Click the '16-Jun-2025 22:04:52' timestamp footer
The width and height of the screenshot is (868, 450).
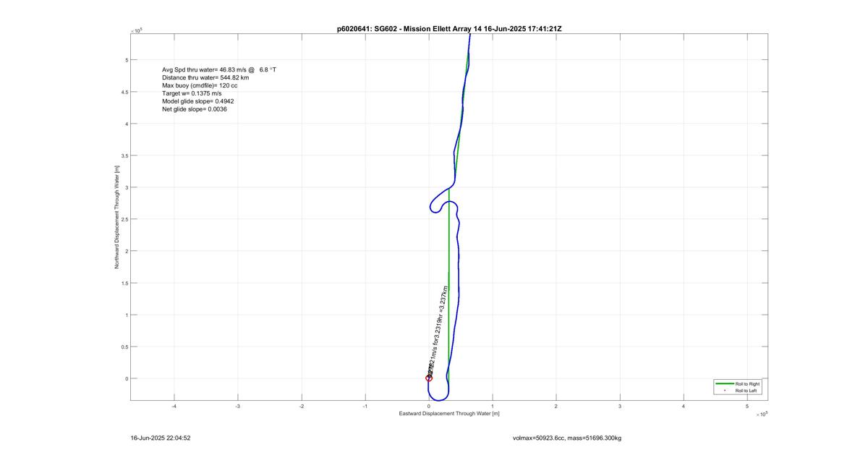[x=161, y=438]
